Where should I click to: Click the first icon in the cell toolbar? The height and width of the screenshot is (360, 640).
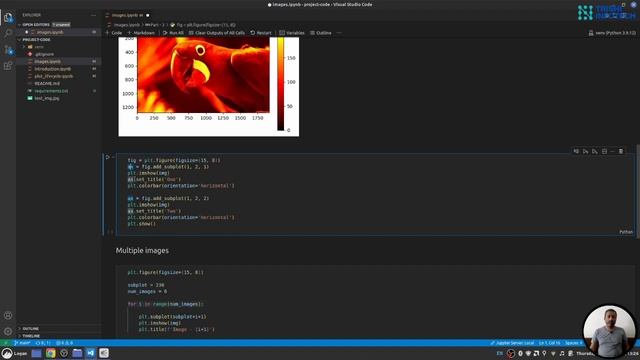(x=576, y=151)
